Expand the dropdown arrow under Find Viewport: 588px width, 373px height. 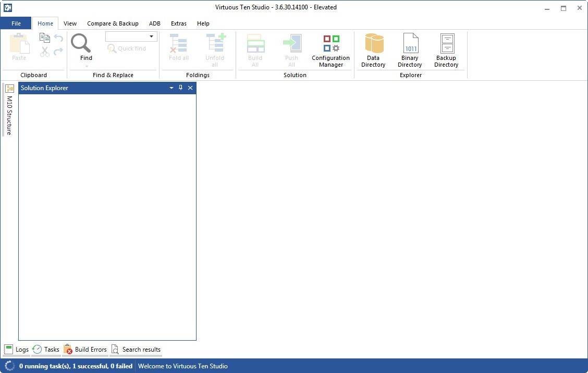pos(87,66)
